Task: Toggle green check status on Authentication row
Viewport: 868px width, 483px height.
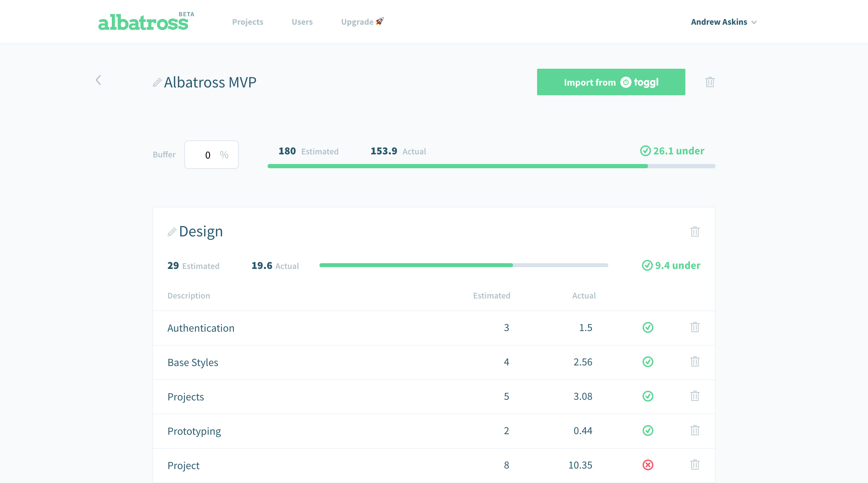Action: click(648, 327)
